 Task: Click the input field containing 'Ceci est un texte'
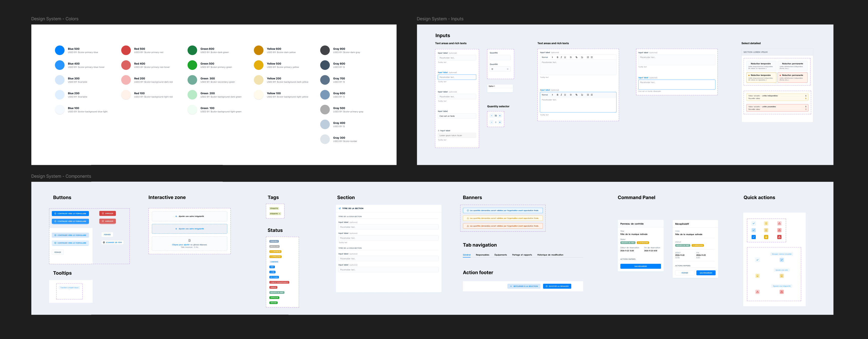(x=457, y=116)
